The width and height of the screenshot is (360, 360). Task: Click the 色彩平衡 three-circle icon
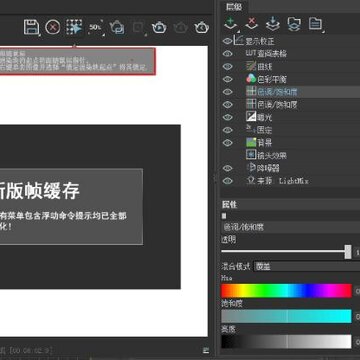(251, 79)
